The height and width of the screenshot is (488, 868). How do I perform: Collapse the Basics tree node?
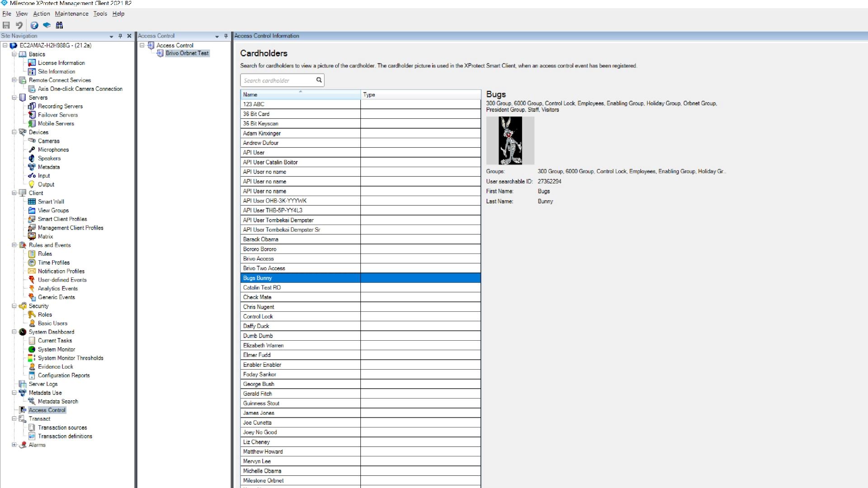pos(14,54)
